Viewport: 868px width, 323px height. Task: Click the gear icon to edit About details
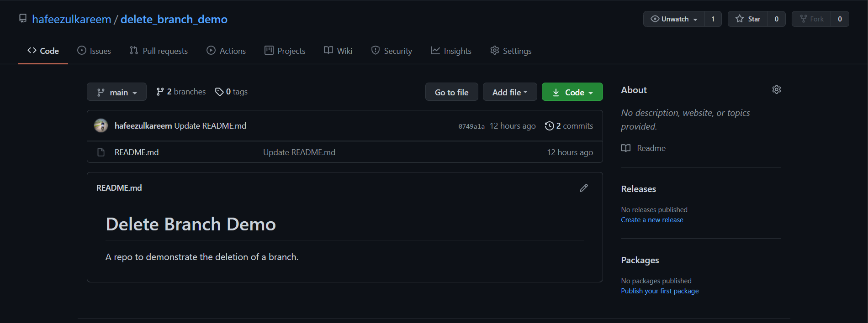(777, 89)
